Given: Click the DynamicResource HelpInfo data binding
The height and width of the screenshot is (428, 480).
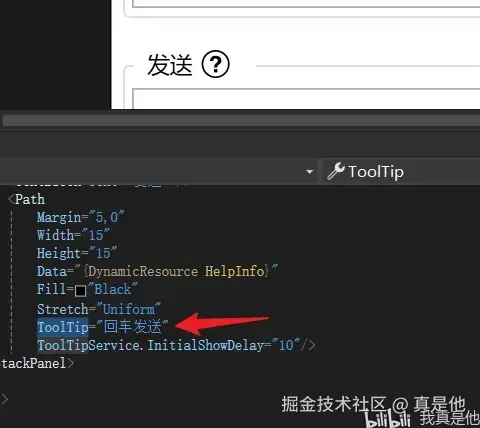Looking at the screenshot, I should (176, 271).
